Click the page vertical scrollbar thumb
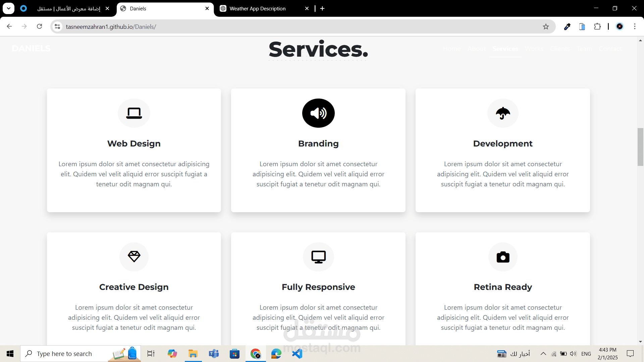644x362 pixels. (x=640, y=147)
